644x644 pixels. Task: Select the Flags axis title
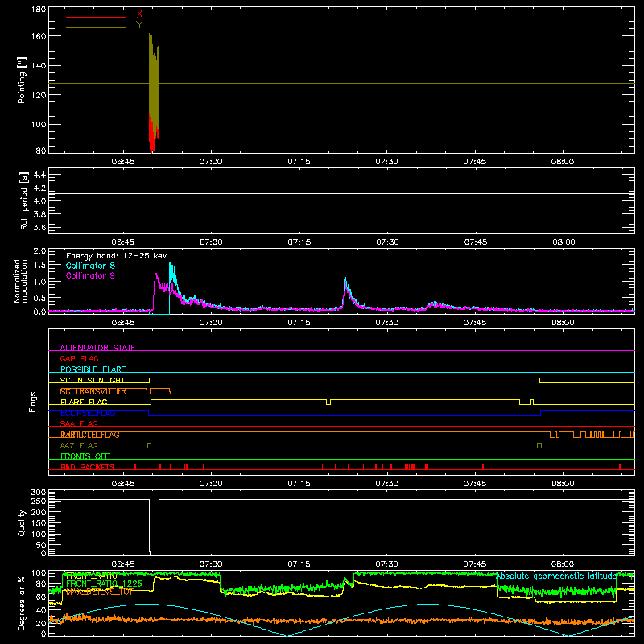(33, 402)
